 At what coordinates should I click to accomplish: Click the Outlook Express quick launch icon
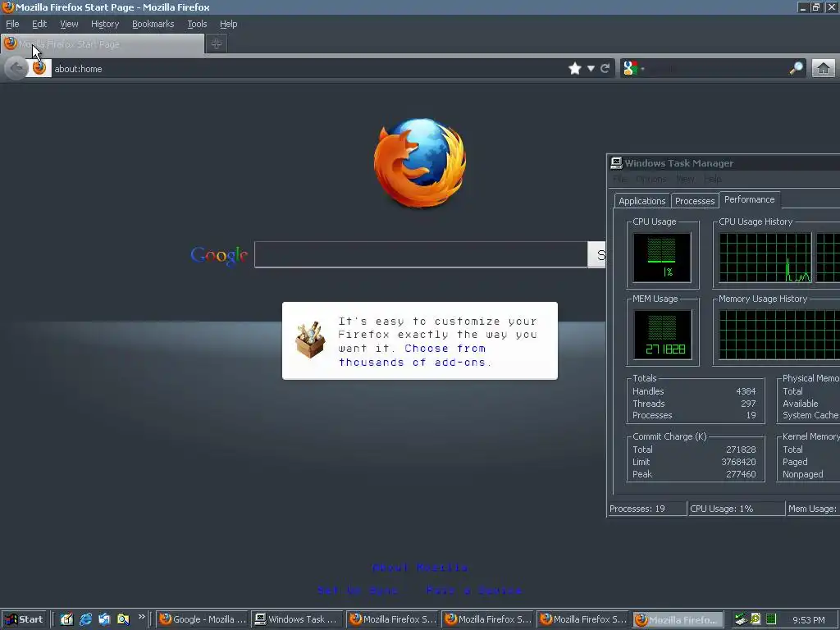(104, 619)
